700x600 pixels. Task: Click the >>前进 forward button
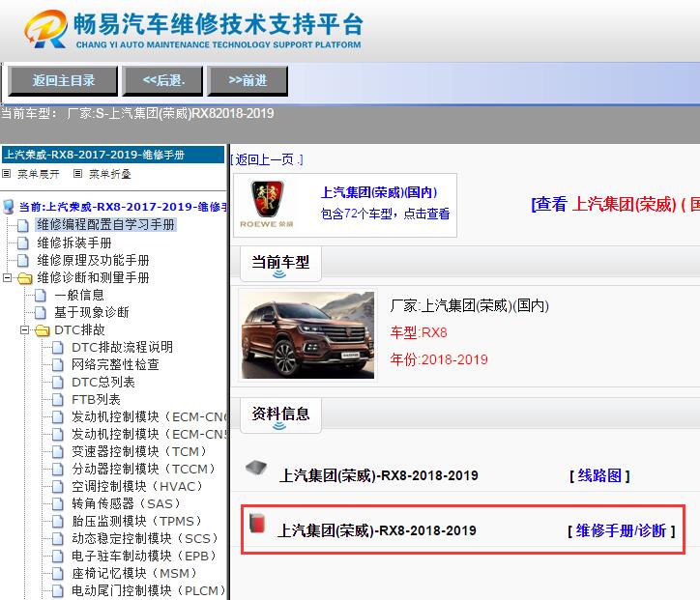click(248, 81)
